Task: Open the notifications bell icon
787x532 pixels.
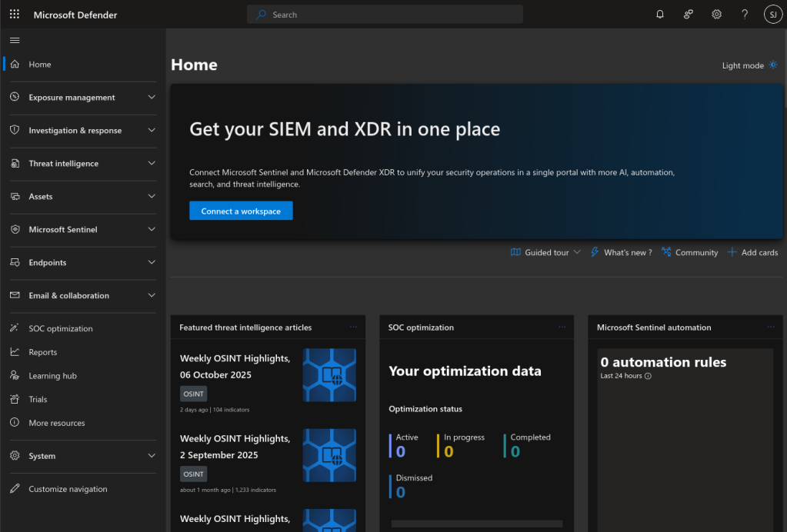Action: pos(660,15)
